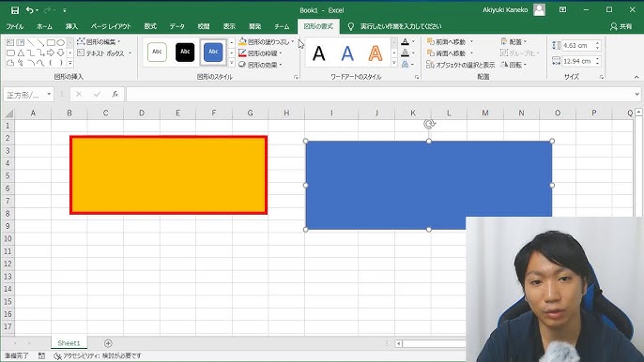
Task: Open the 図形の編集 dropdown
Action: [x=99, y=42]
